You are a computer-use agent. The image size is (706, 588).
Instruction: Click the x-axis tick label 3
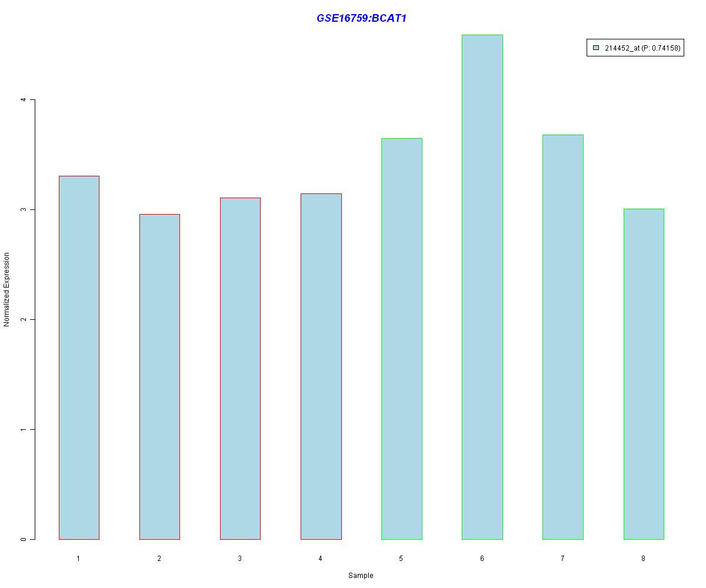click(240, 558)
